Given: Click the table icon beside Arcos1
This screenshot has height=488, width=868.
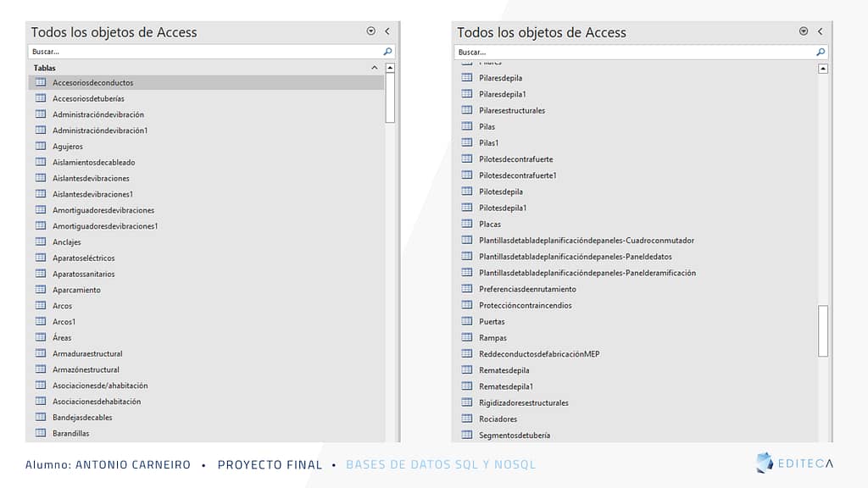Looking at the screenshot, I should click(x=41, y=321).
